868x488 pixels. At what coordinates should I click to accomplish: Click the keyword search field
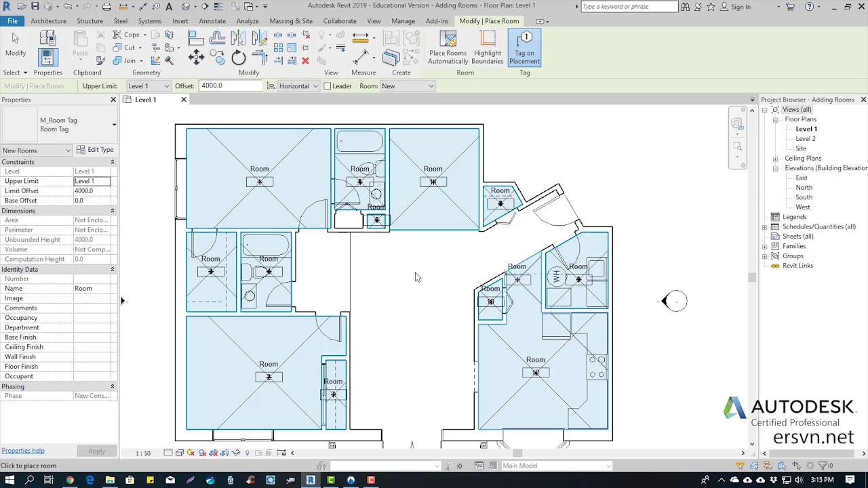coord(629,7)
